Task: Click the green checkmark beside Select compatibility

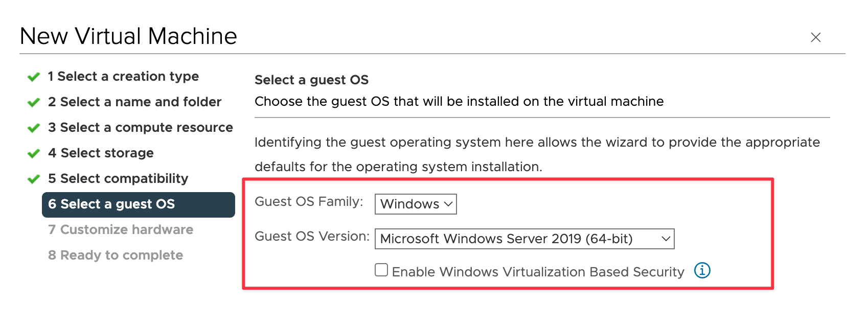Action: click(34, 179)
